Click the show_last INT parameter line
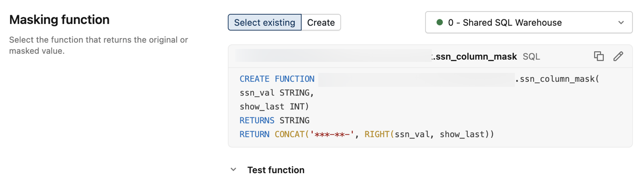This screenshot has height=194, width=644. (x=274, y=107)
